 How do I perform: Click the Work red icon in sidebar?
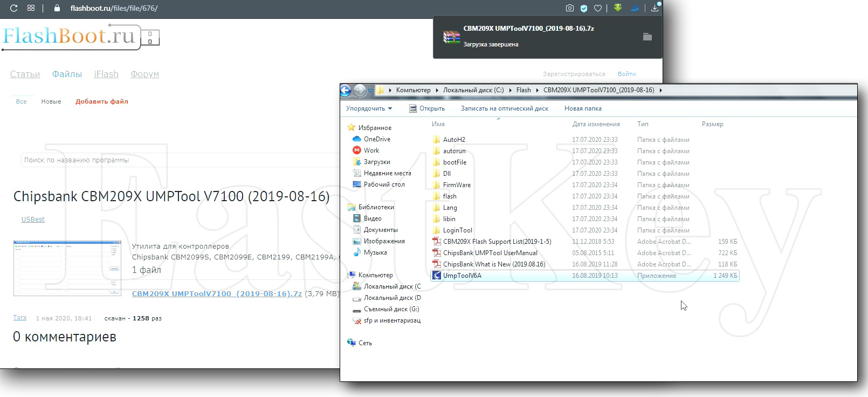(x=357, y=150)
